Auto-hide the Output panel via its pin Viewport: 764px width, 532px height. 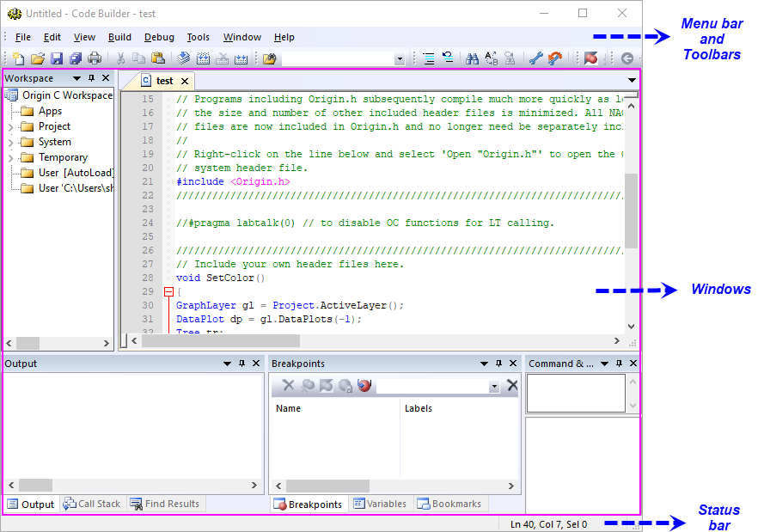[241, 363]
